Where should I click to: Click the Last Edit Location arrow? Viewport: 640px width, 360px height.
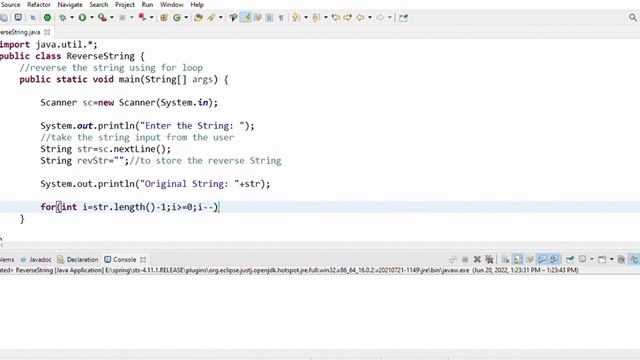pyautogui.click(x=336, y=18)
